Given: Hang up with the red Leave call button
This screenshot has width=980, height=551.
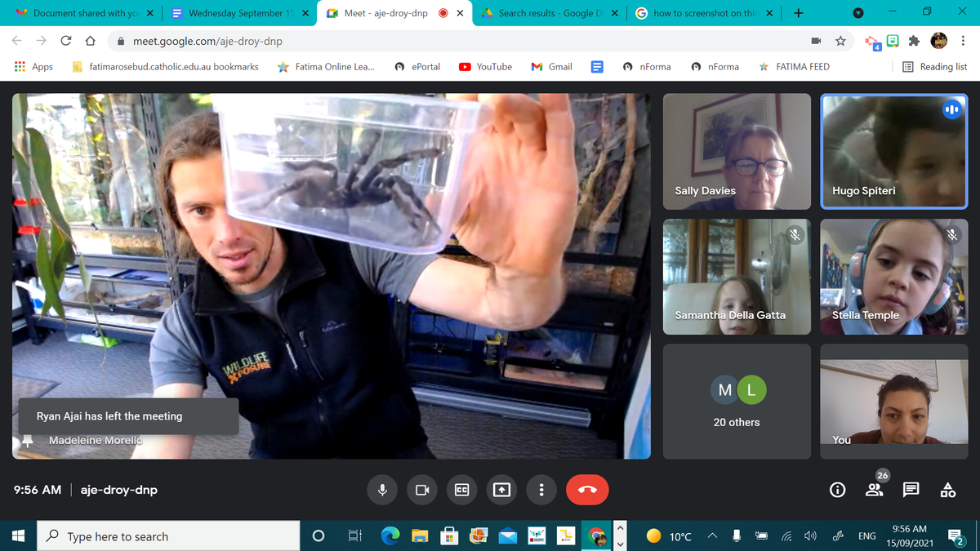Looking at the screenshot, I should pos(587,490).
